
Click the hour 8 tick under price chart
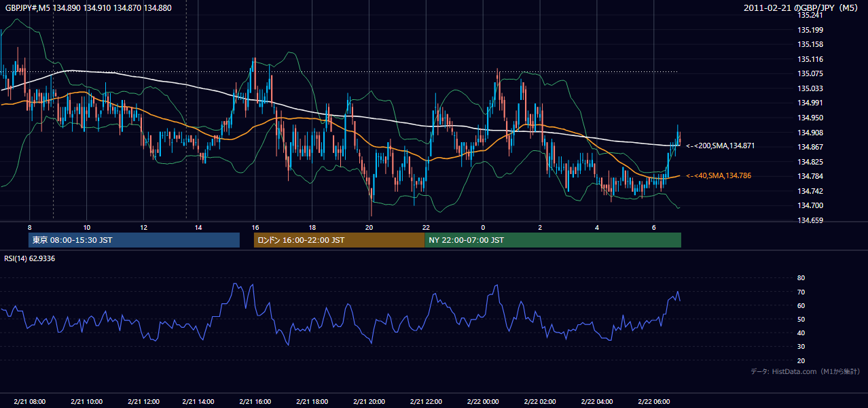coord(29,227)
